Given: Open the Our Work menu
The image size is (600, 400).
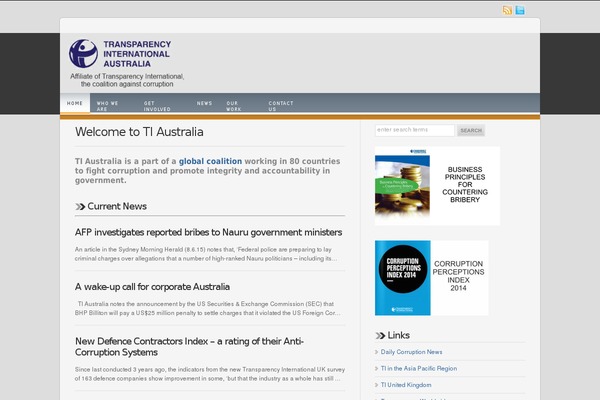Looking at the screenshot, I should (x=234, y=106).
